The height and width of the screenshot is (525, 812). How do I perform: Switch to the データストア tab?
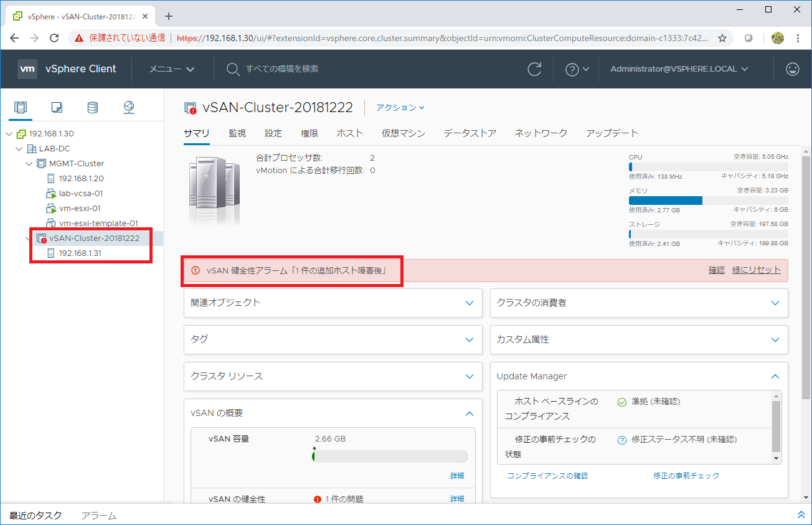coord(470,133)
